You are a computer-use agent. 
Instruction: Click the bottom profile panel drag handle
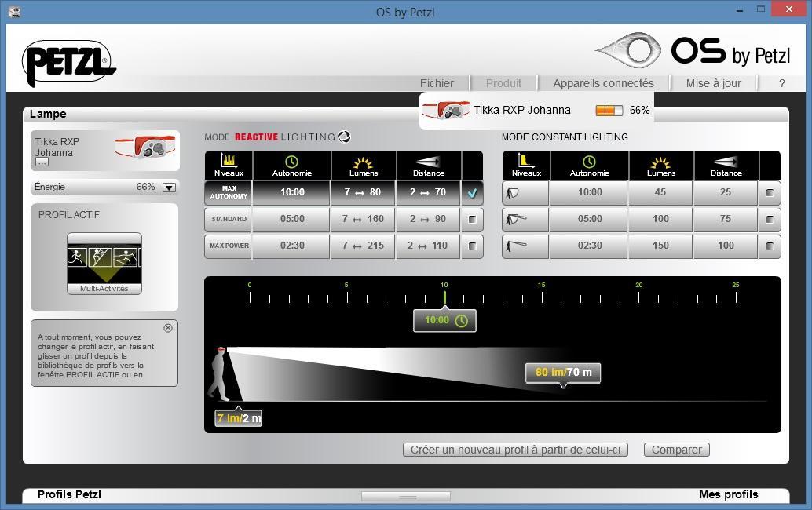click(406, 497)
